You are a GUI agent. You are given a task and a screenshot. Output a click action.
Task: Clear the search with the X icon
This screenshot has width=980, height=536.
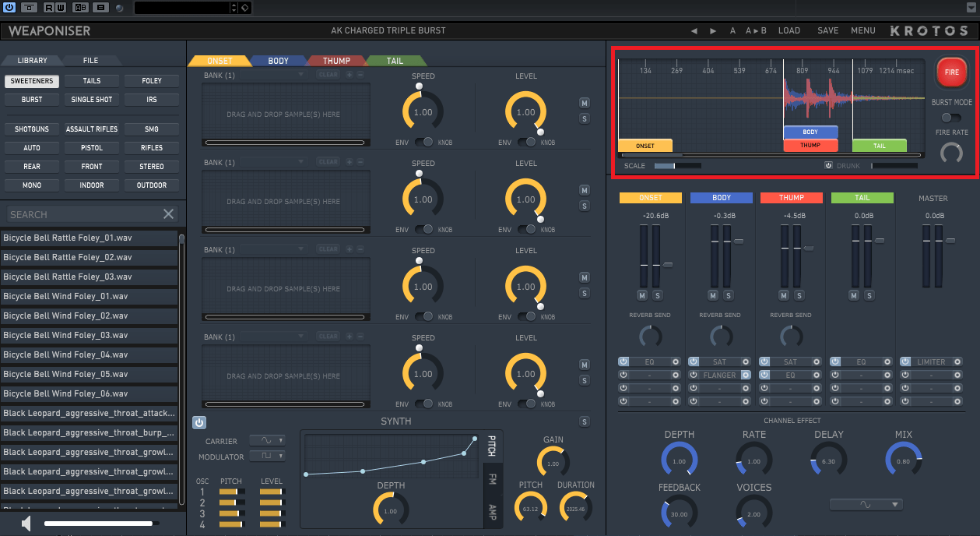pyautogui.click(x=168, y=214)
